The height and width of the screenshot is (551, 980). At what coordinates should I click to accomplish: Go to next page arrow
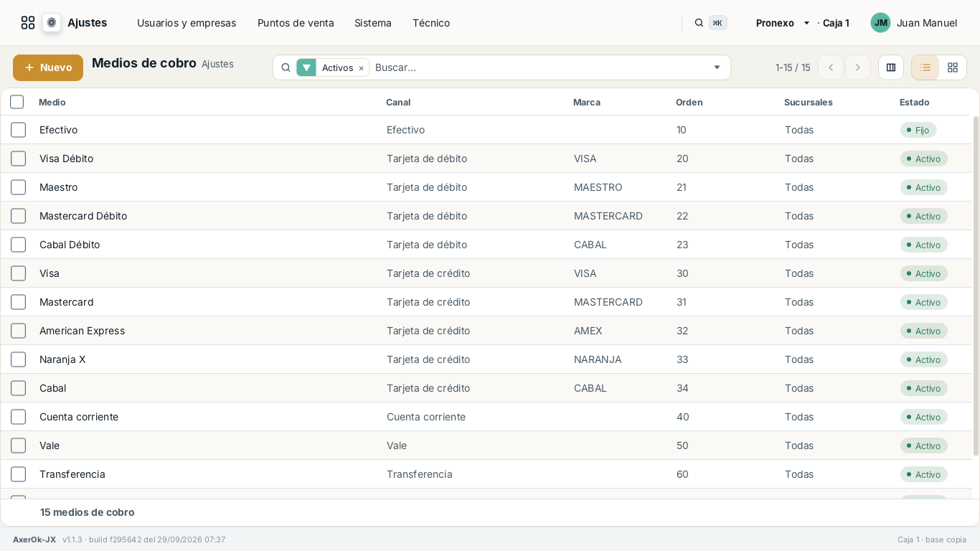(858, 67)
